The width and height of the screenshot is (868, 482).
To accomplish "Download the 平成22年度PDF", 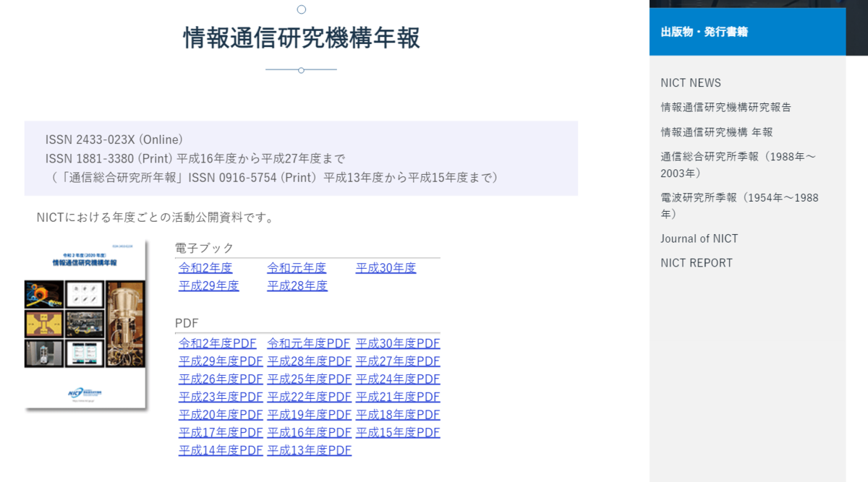I will coord(310,397).
